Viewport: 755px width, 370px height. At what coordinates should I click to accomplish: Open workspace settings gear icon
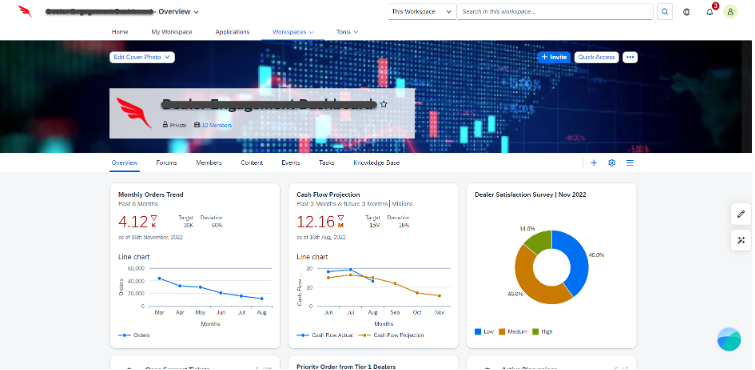pos(612,163)
